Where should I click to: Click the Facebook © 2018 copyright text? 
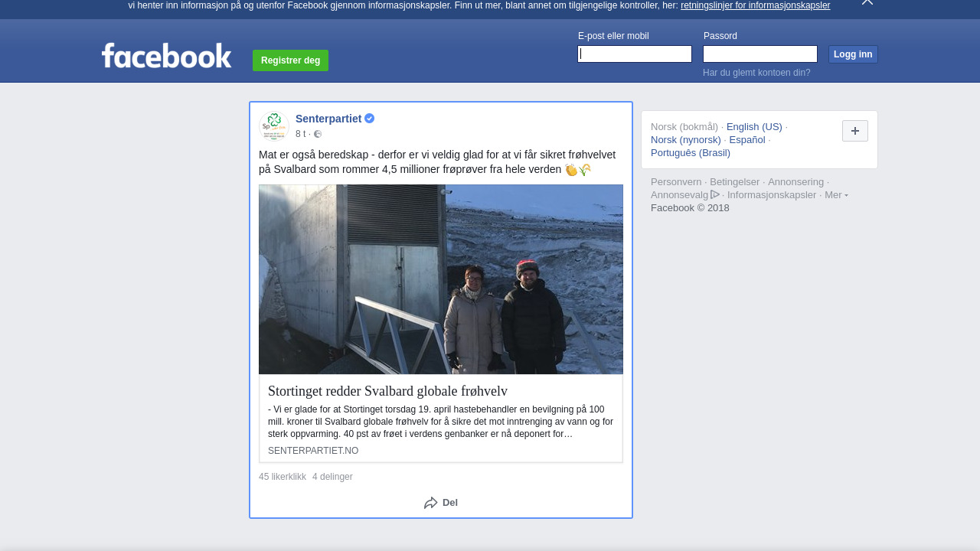coord(690,208)
